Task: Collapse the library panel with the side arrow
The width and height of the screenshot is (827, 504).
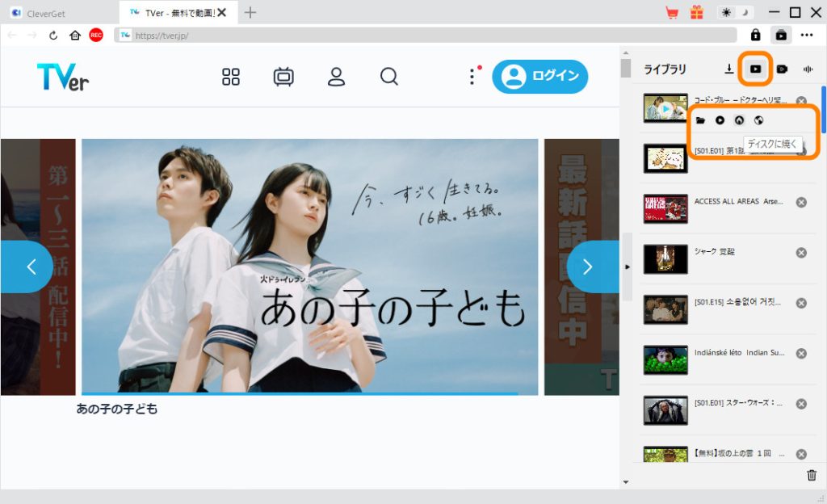Action: [628, 266]
